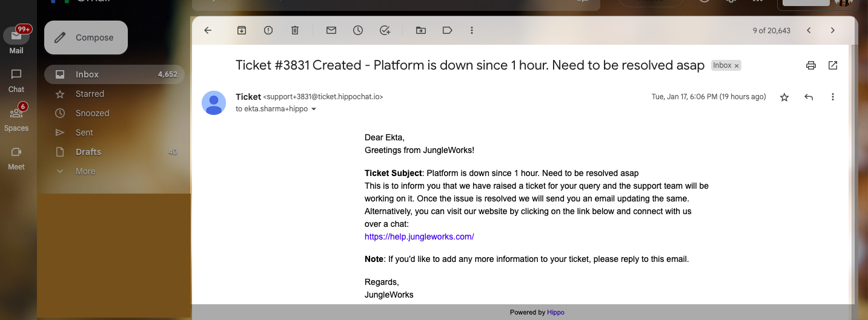
Task: Go to the Drafts folder
Action: tap(88, 152)
